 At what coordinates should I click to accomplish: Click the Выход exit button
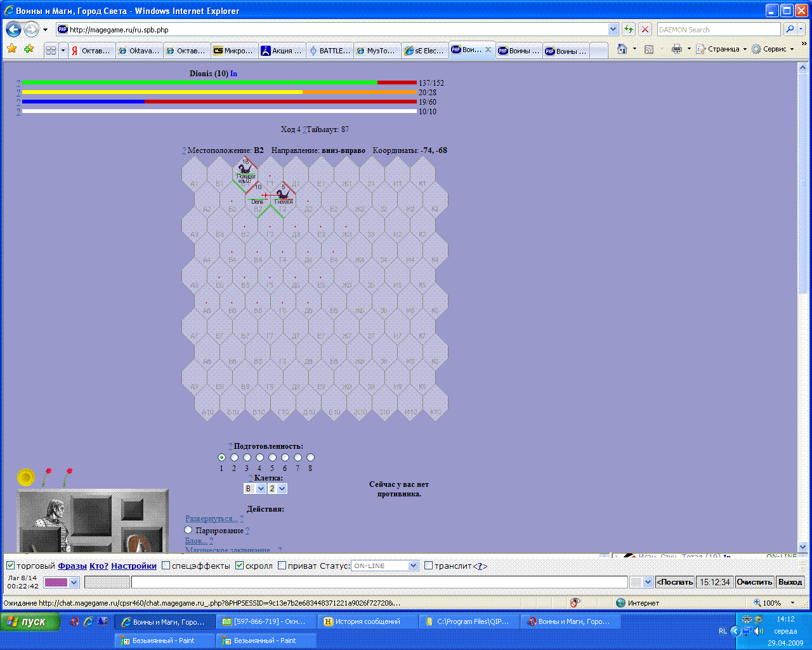coord(790,582)
